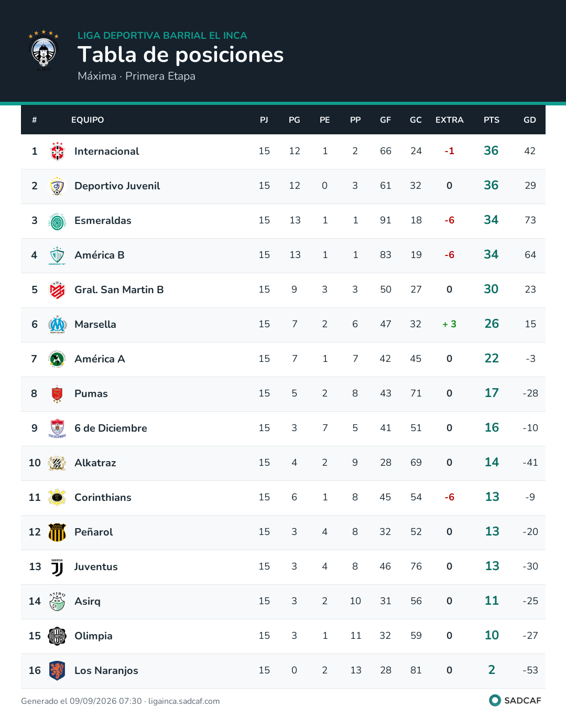
Task: Click the Liga El Inca logo in header
Action: click(x=43, y=50)
